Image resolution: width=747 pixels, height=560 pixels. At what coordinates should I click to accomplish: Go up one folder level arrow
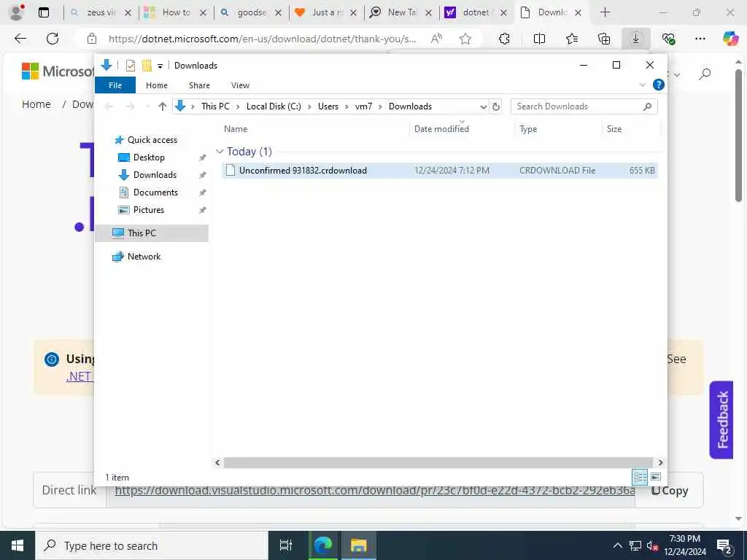tap(163, 106)
